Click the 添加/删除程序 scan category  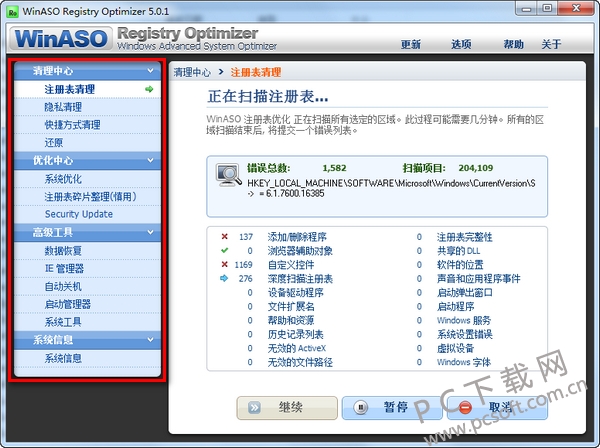pyautogui.click(x=297, y=237)
